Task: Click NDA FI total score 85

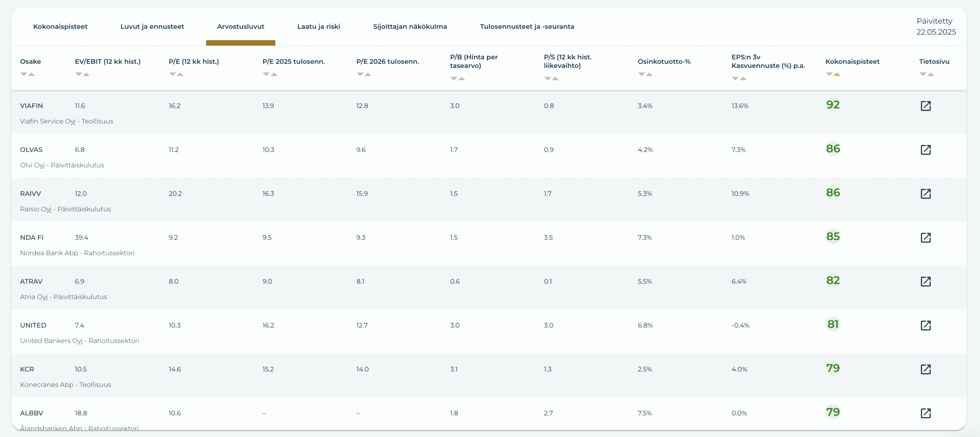Action: [x=833, y=236]
